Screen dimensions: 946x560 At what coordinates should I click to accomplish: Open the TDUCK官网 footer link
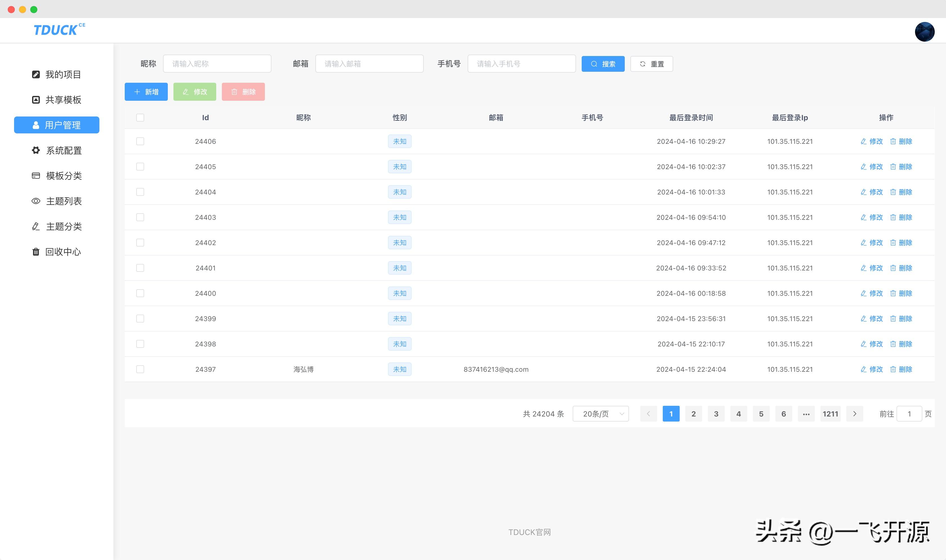pyautogui.click(x=529, y=532)
